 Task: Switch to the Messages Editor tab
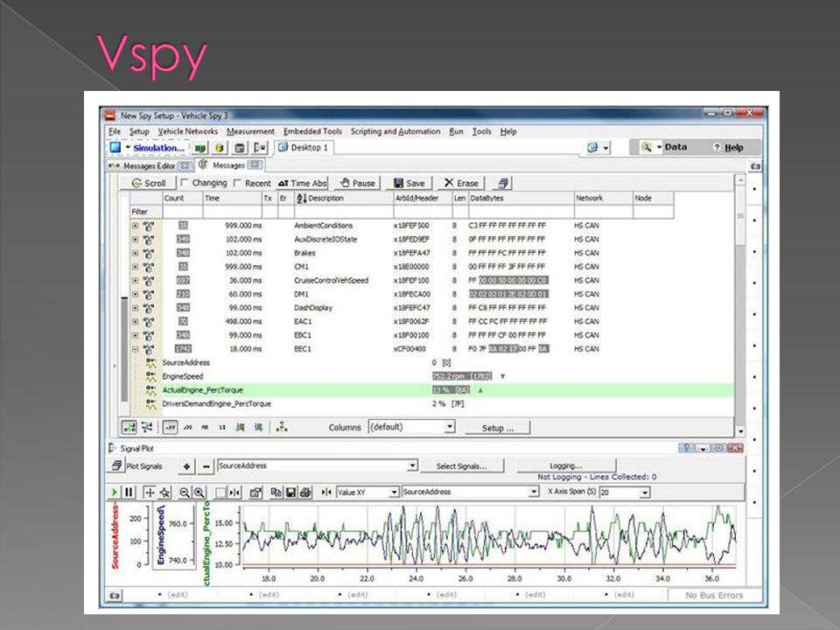[x=149, y=165]
